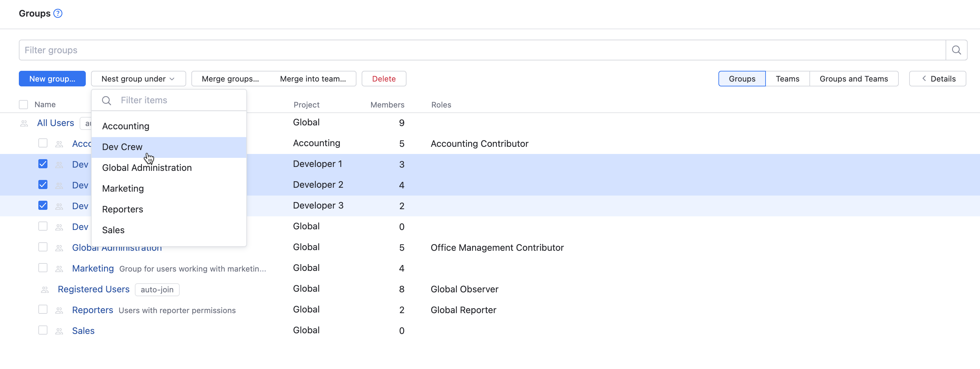This screenshot has width=980, height=369.
Task: Switch to Groups and Teams view
Action: [853, 79]
